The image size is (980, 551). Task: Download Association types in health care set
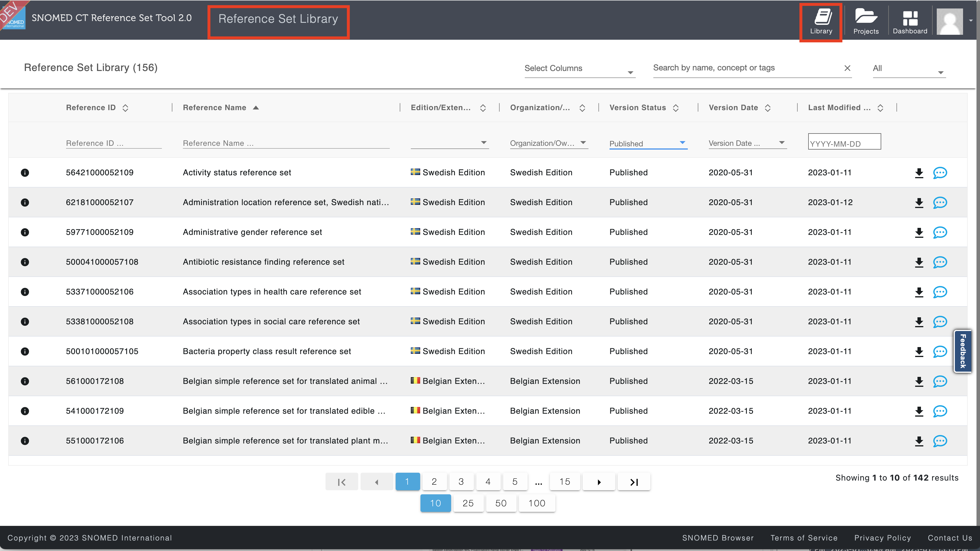pyautogui.click(x=919, y=292)
